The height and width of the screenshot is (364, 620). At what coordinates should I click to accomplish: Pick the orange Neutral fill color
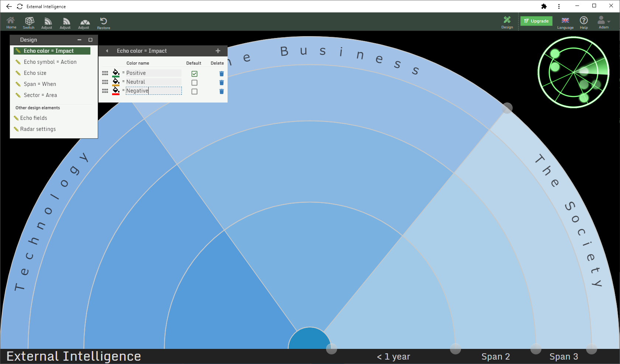[x=116, y=82]
